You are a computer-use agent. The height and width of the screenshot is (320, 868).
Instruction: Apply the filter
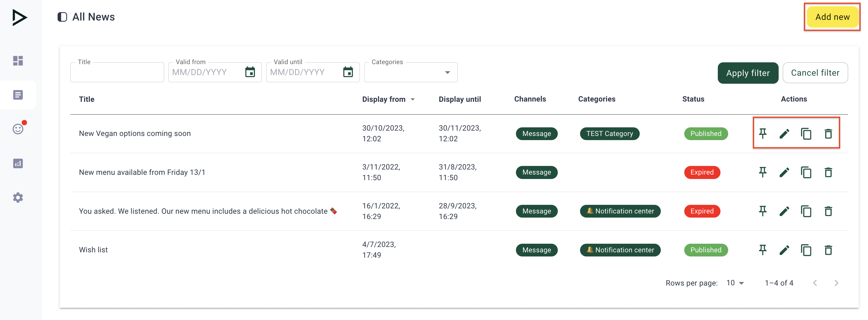(x=747, y=73)
